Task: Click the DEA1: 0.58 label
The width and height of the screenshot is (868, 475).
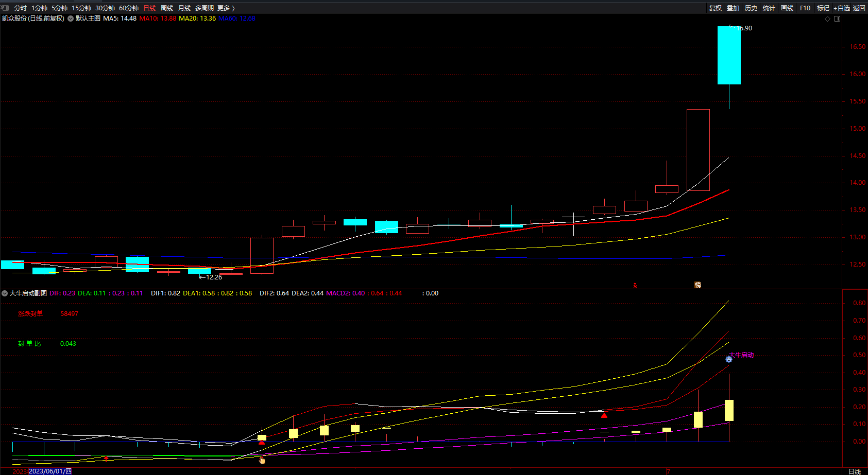Action: (x=199, y=293)
